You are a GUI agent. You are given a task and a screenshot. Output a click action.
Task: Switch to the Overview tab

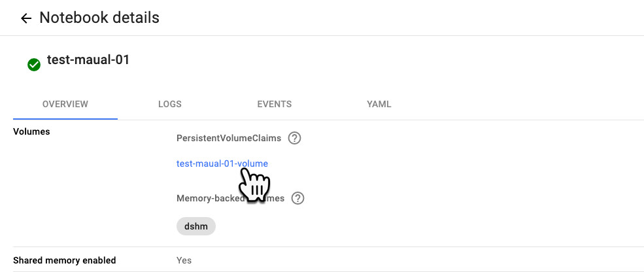click(x=65, y=104)
